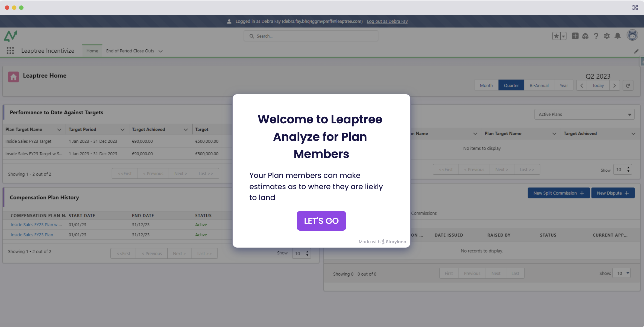
Task: Open the left table Target Achieved column menu
Action: point(186,130)
